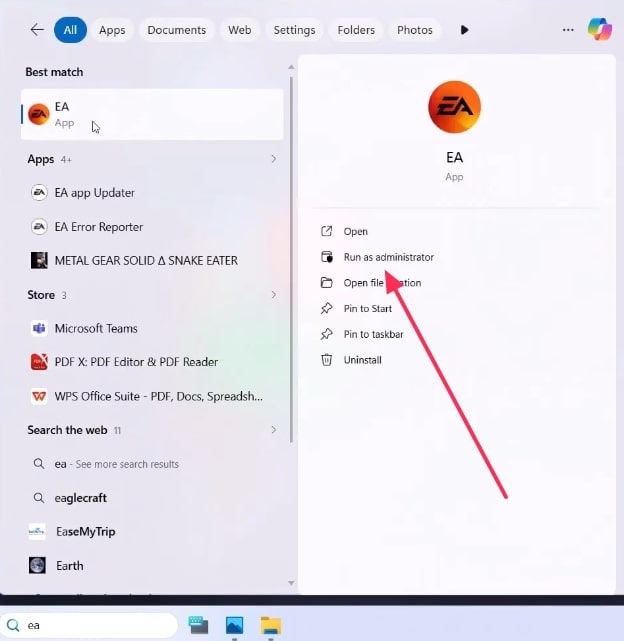Screen dimensions: 624x641
Task: Choose Open file location
Action: point(382,283)
